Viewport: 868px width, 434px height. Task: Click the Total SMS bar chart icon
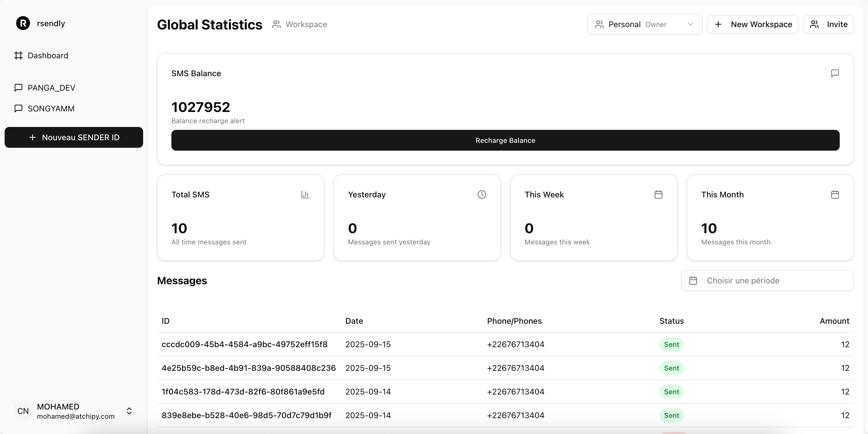click(305, 194)
